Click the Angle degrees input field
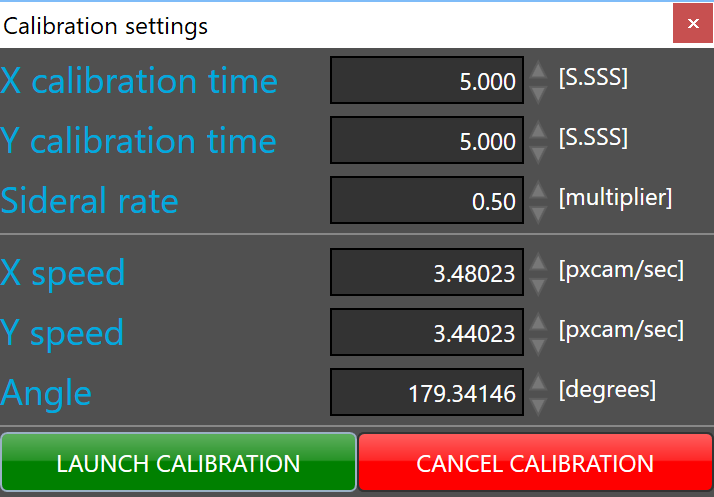 point(427,393)
